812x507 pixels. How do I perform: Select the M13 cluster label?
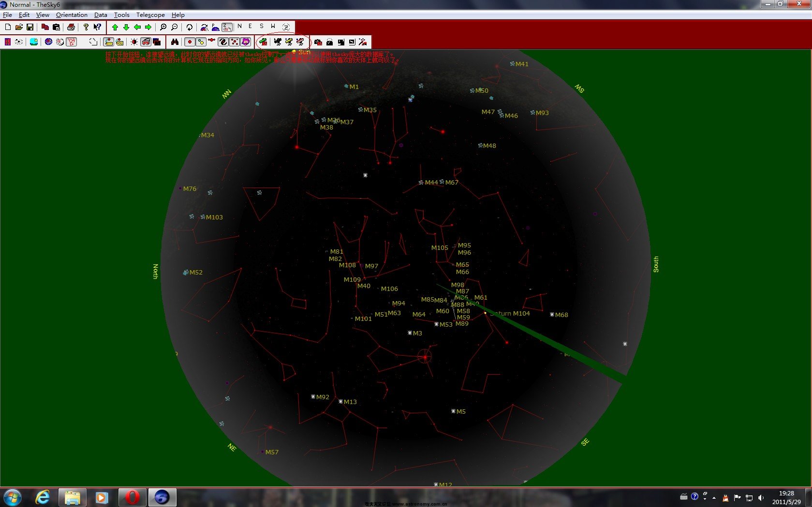tap(350, 402)
